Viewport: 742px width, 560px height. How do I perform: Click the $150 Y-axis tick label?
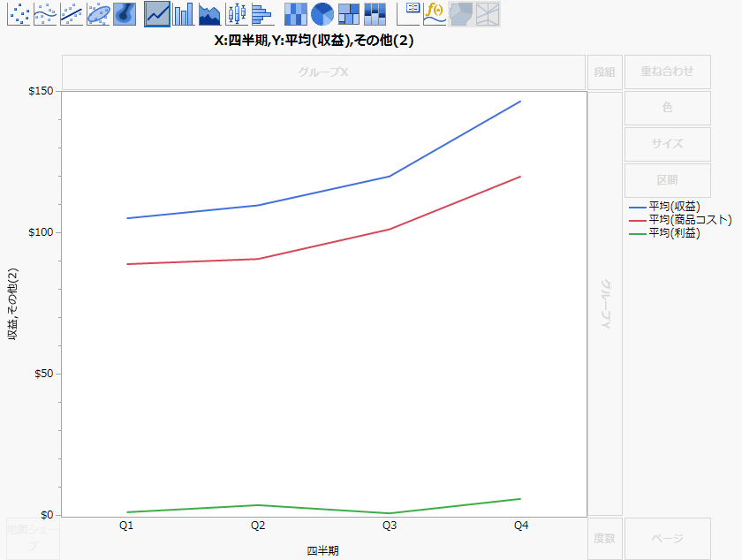click(42, 91)
